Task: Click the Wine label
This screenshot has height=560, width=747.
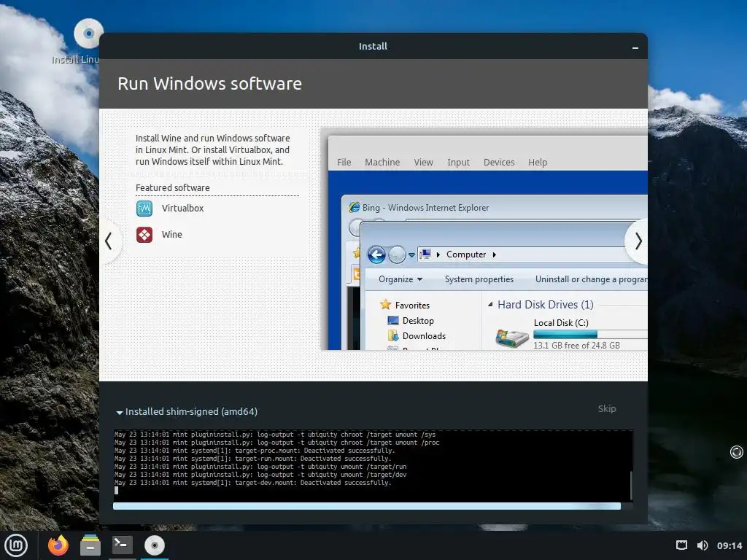Action: (172, 234)
